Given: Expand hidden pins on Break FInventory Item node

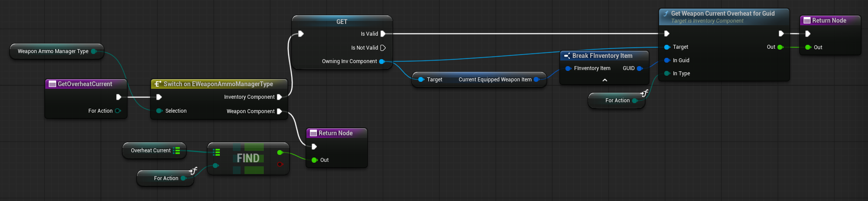Looking at the screenshot, I should click(605, 80).
